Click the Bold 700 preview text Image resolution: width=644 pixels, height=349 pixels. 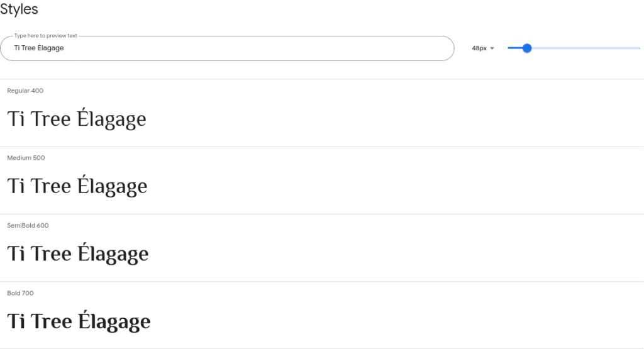tap(79, 321)
